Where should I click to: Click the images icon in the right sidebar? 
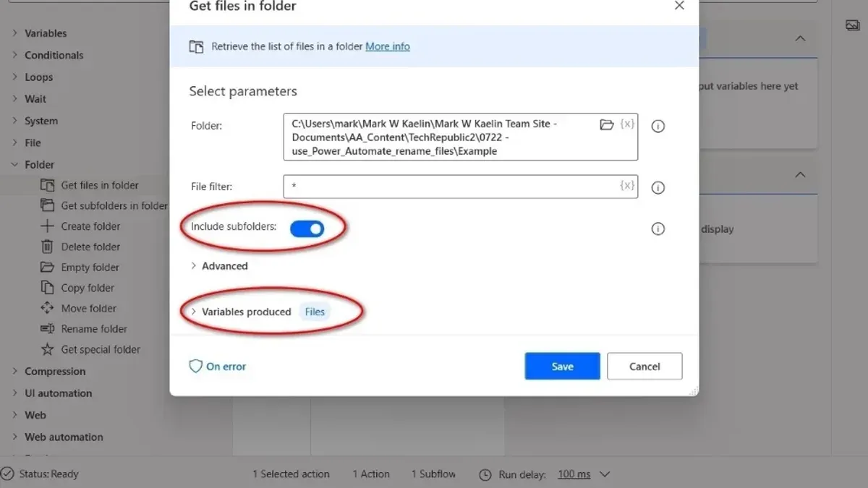click(852, 25)
